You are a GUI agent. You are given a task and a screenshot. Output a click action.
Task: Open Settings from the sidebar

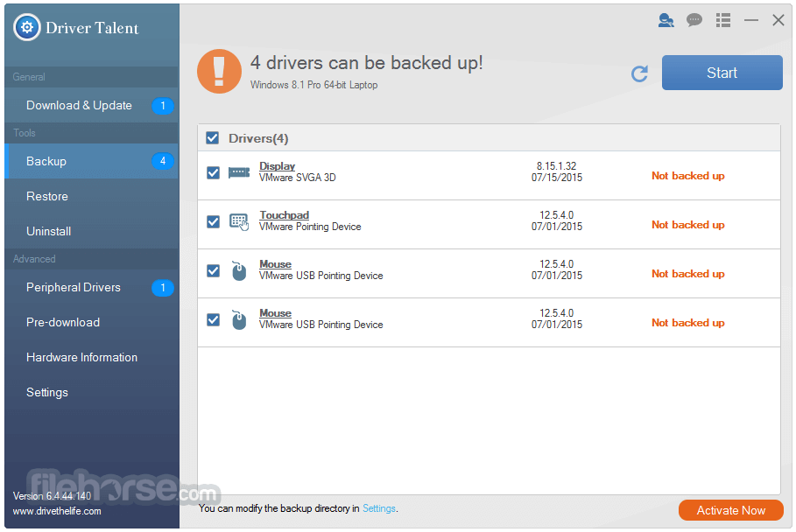pyautogui.click(x=91, y=393)
